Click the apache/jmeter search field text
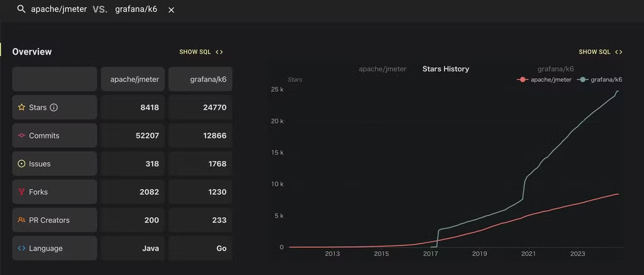This screenshot has height=275, width=644. click(x=58, y=9)
